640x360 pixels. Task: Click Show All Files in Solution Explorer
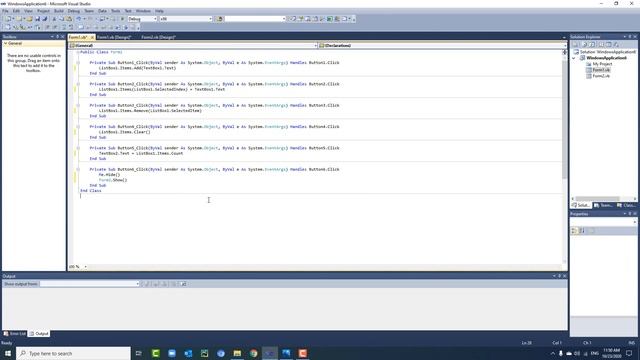click(584, 44)
